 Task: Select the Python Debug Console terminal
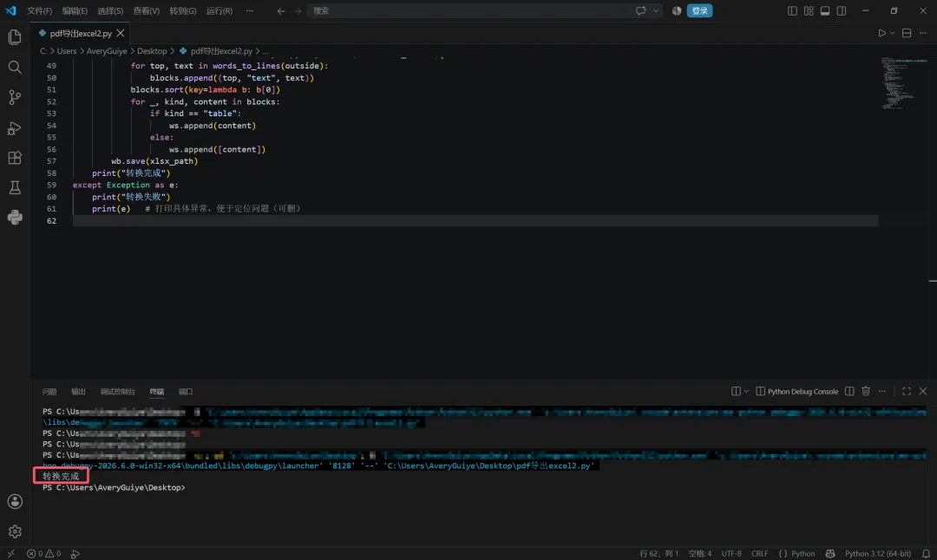pyautogui.click(x=797, y=392)
